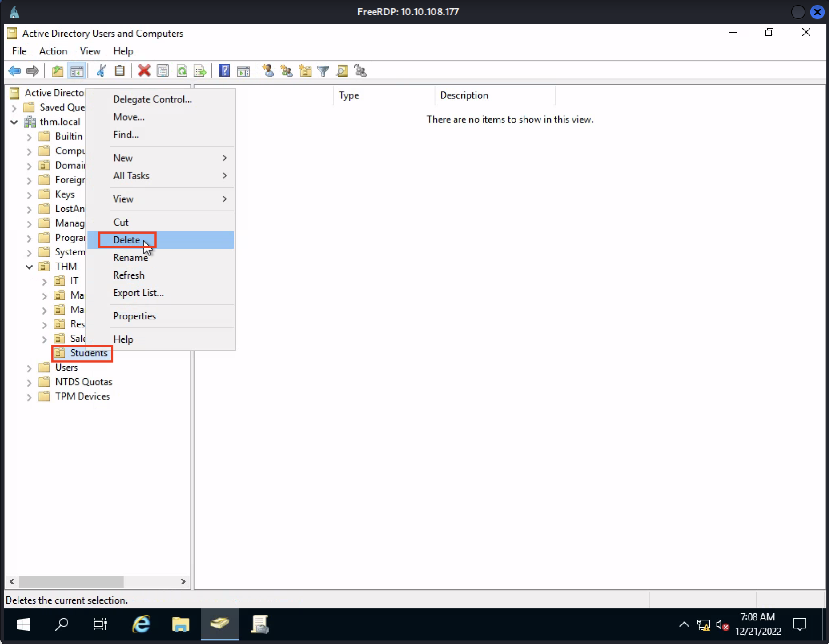Click the red X Delete toolbar icon
Viewport: 829px width, 644px height.
144,71
